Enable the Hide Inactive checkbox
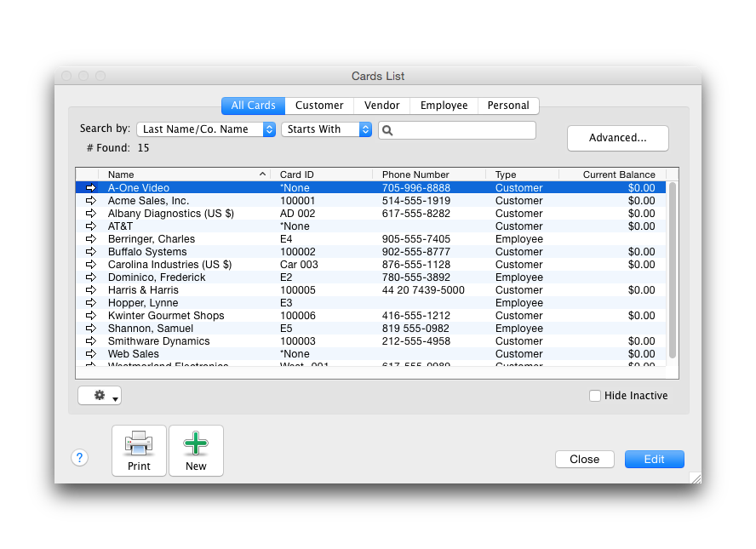The image size is (756, 549). point(595,396)
